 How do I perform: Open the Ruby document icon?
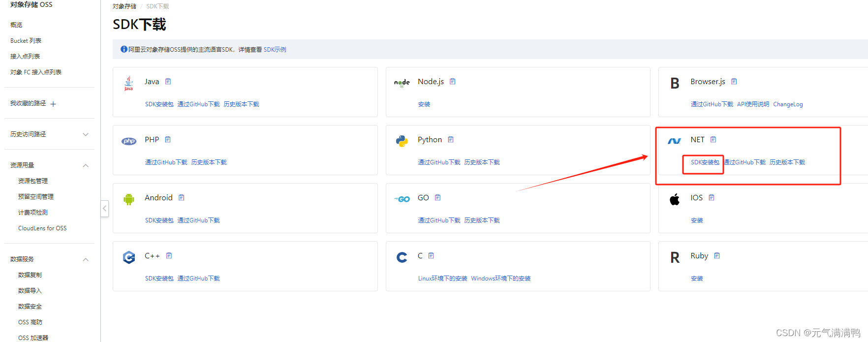(717, 256)
